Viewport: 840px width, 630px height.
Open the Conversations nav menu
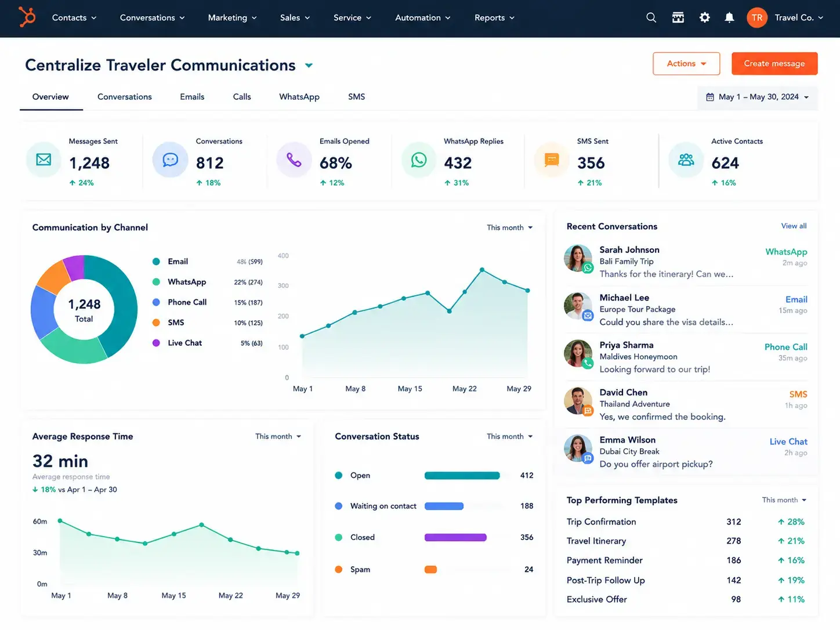click(153, 17)
